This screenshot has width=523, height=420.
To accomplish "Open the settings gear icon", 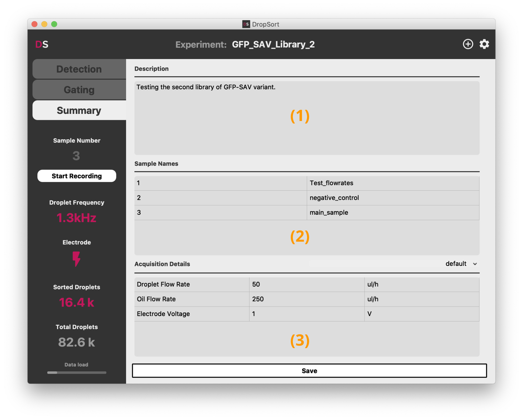I will (x=484, y=44).
